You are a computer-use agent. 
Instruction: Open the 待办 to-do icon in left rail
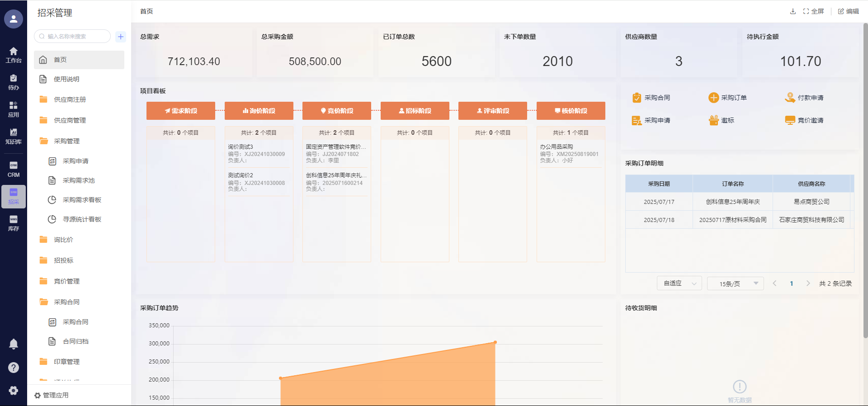14,82
